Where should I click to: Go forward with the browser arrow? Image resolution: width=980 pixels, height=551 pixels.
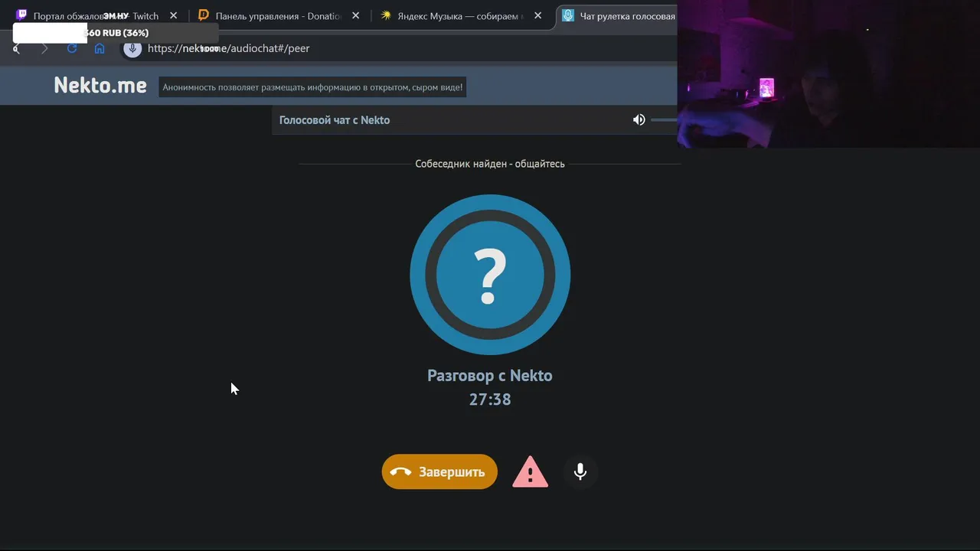[x=44, y=48]
